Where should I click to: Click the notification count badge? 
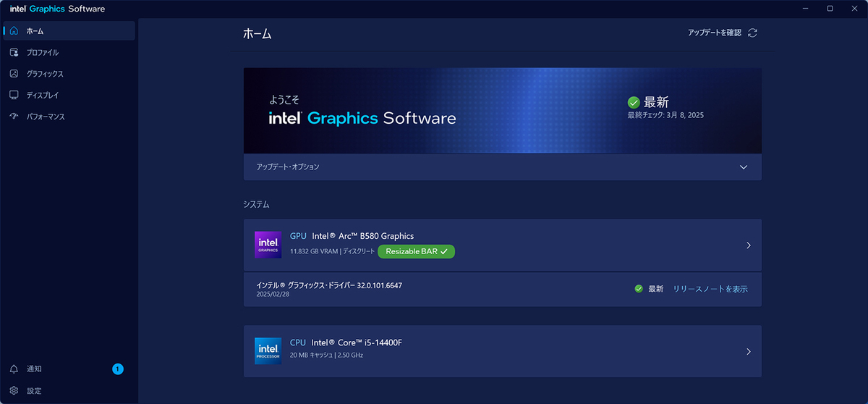pos(118,369)
